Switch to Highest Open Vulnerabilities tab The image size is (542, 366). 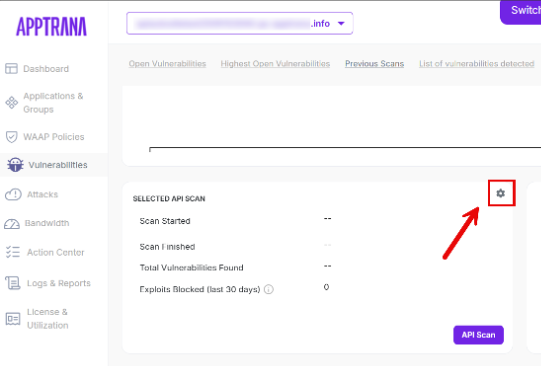275,64
